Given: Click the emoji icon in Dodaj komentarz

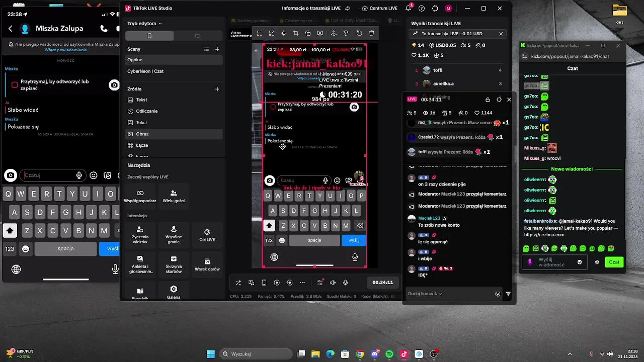Looking at the screenshot, I should 498,294.
